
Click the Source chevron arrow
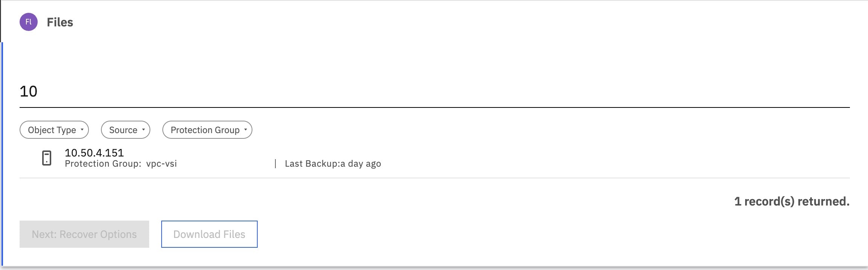143,129
